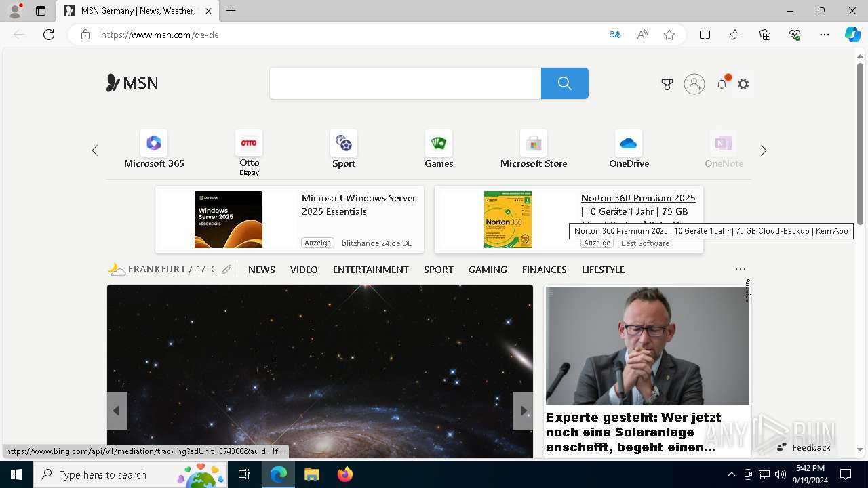Screen dimensions: 868x488
Task: Go to previous carousel slide
Action: click(117, 411)
